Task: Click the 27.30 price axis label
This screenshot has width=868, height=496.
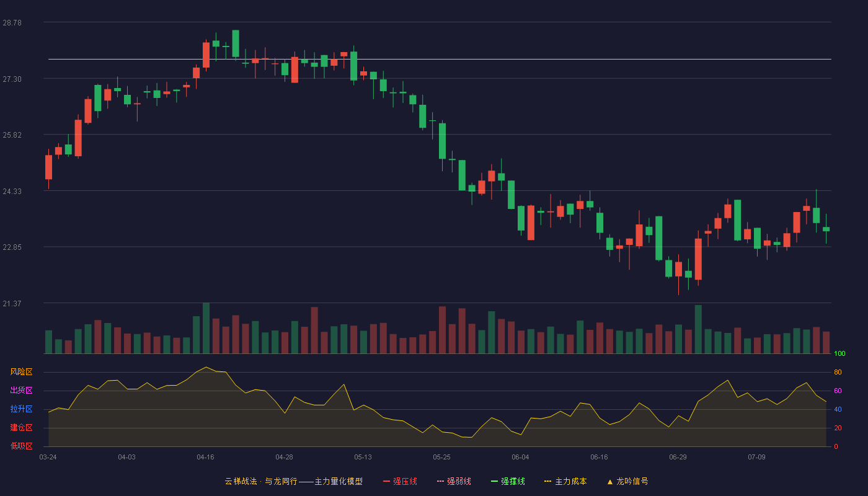Action: 12,79
